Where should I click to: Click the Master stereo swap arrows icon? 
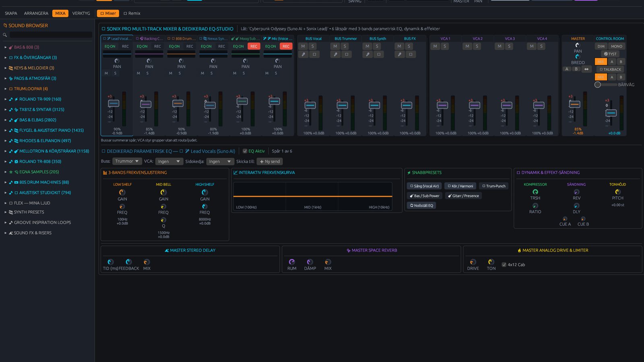pyautogui.click(x=586, y=69)
